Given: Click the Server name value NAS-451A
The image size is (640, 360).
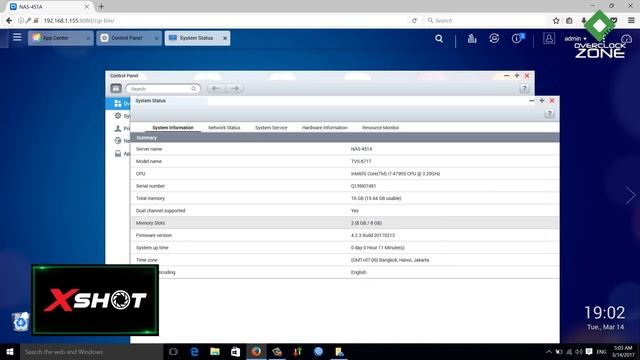Looking at the screenshot, I should point(361,149).
